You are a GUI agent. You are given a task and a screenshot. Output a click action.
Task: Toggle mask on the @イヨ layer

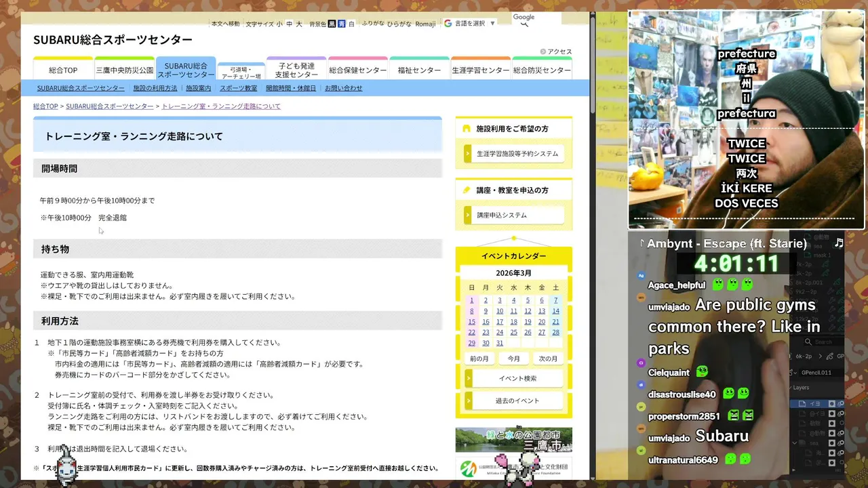click(x=832, y=413)
